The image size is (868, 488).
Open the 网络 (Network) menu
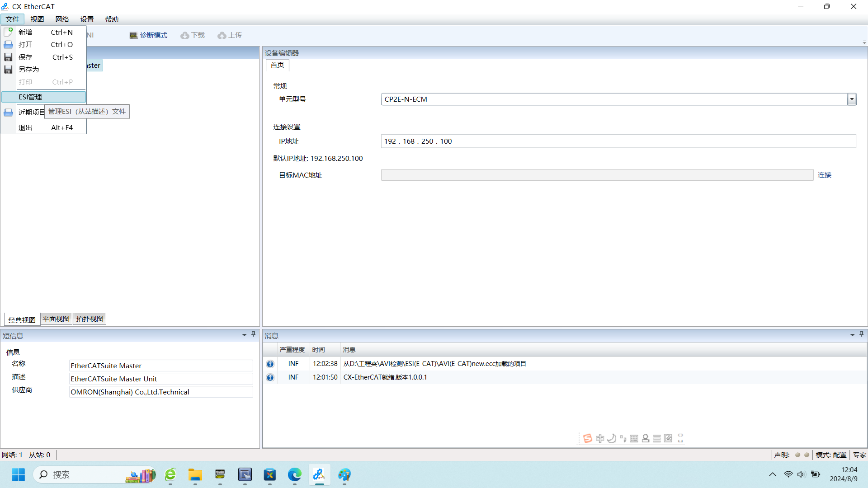pyautogui.click(x=62, y=19)
